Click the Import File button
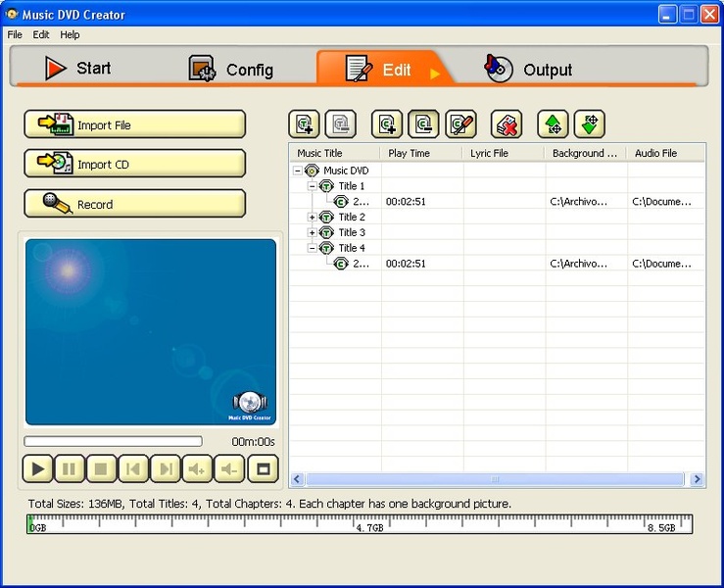This screenshot has height=588, width=724. click(x=134, y=124)
